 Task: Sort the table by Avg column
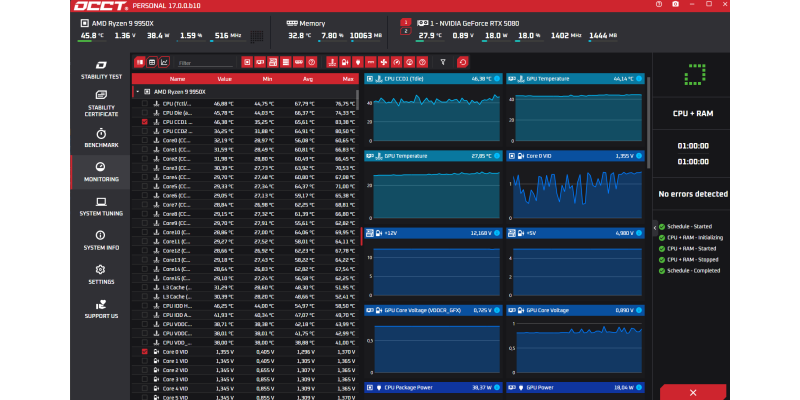pos(307,79)
